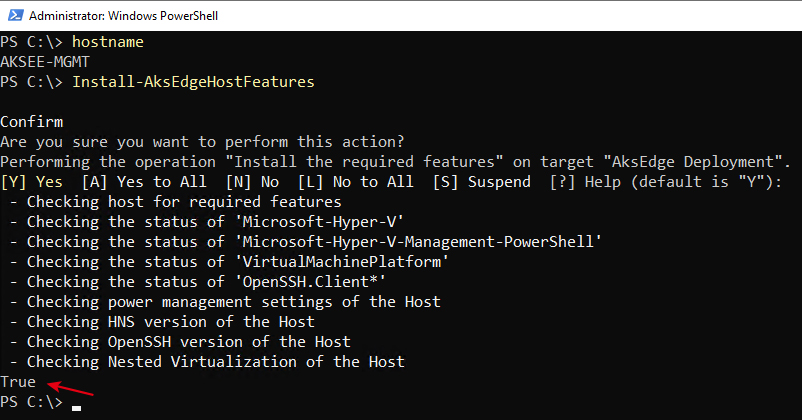Screen dimensions: 802x420
Task: Click the hostname command text
Action: pos(108,42)
